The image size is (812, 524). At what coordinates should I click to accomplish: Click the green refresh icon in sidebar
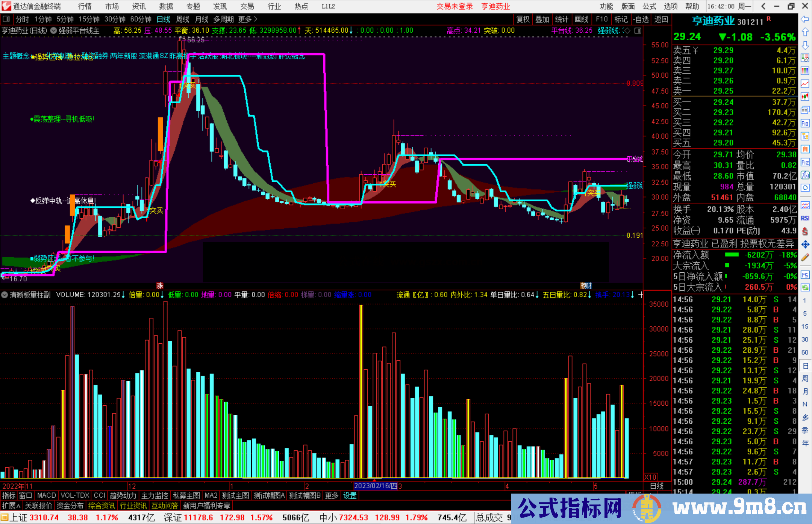click(805, 288)
